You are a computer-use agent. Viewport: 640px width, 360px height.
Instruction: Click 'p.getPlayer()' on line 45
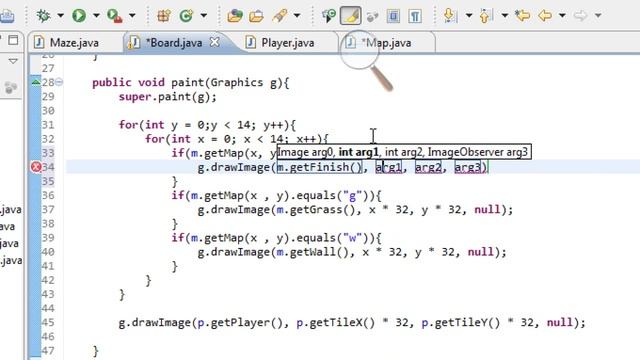click(x=240, y=323)
